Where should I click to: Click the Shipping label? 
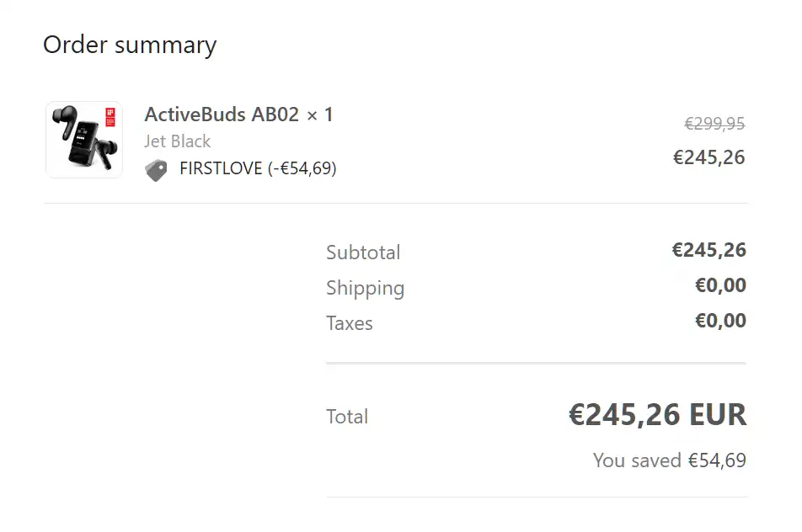click(366, 288)
